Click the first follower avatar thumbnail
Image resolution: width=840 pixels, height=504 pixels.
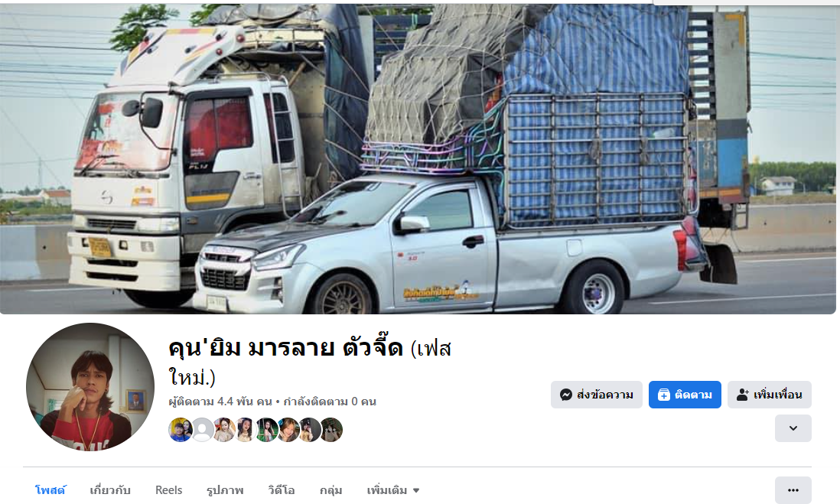(181, 430)
